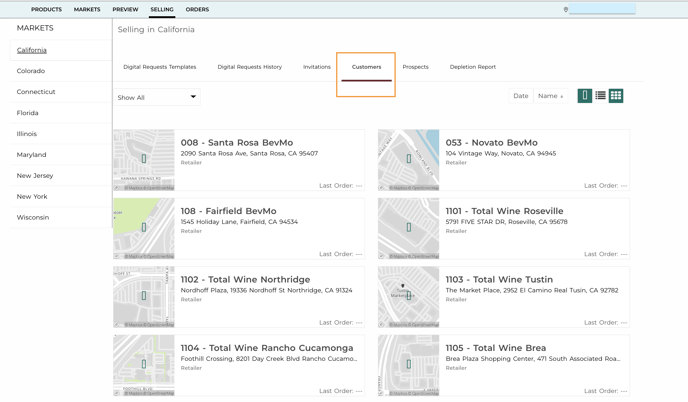Click Santa Rosa BevMo map thumbnail
The width and height of the screenshot is (688, 402).
click(144, 160)
